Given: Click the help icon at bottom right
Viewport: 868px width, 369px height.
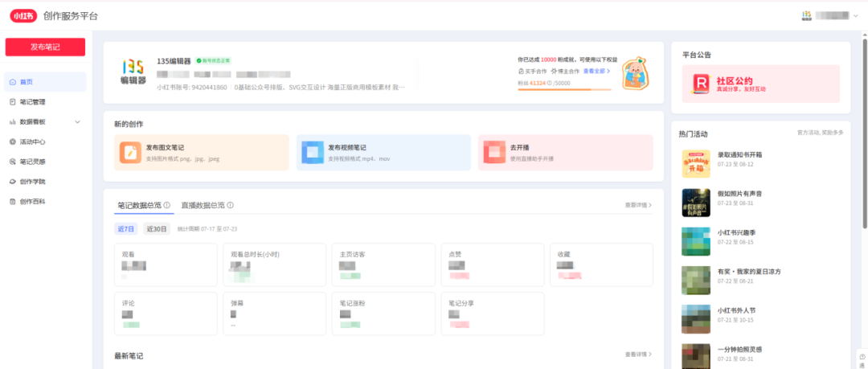Looking at the screenshot, I should (x=862, y=357).
